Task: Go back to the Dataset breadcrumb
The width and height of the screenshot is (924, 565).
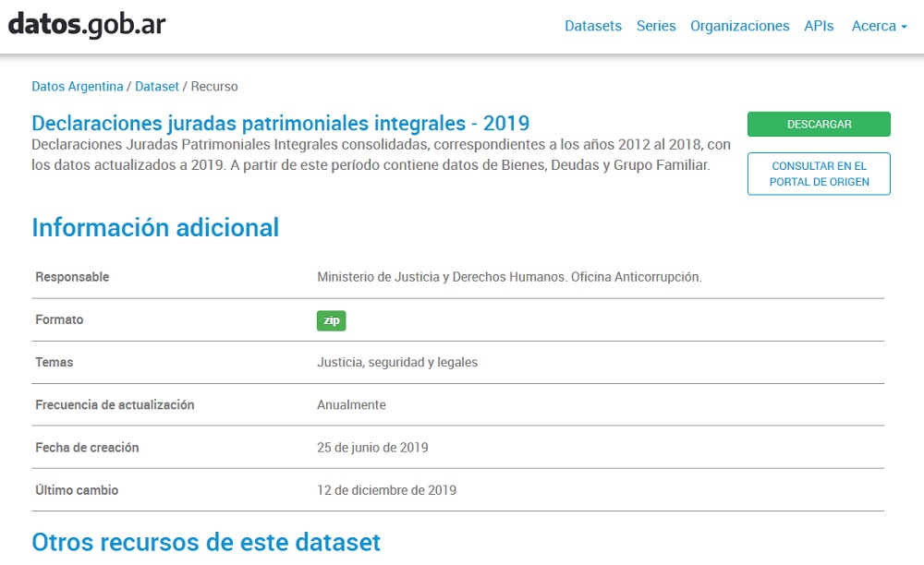Action: (x=157, y=86)
